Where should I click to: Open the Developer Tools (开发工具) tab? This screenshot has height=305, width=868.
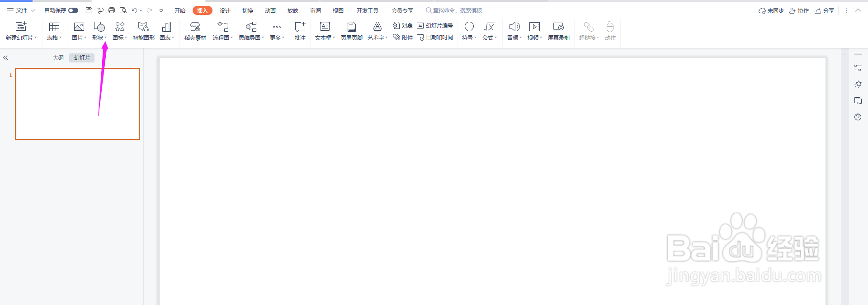pos(368,10)
